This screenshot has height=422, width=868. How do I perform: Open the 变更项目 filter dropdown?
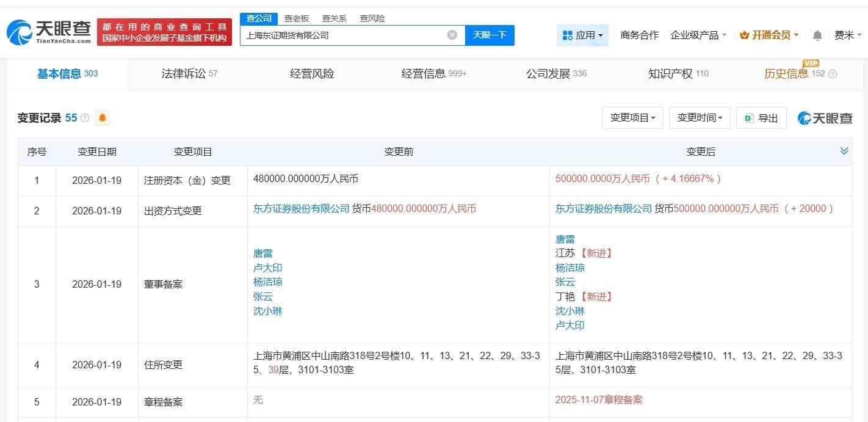coord(632,118)
